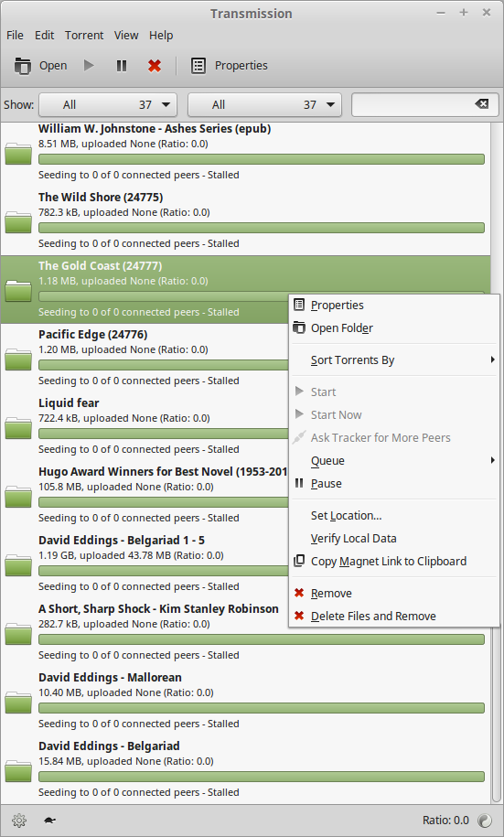Select David Eddings - Mallorean torrent title
504x837 pixels.
(110, 678)
